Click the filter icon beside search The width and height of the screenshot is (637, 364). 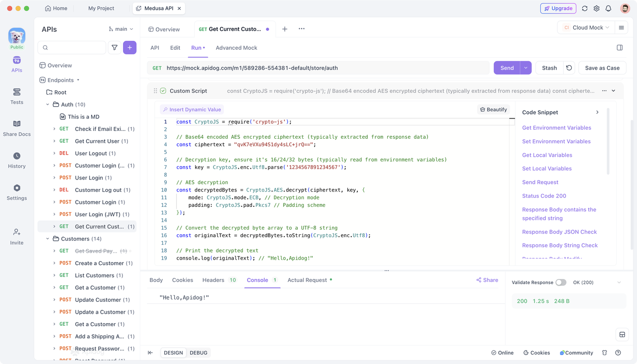click(x=114, y=48)
